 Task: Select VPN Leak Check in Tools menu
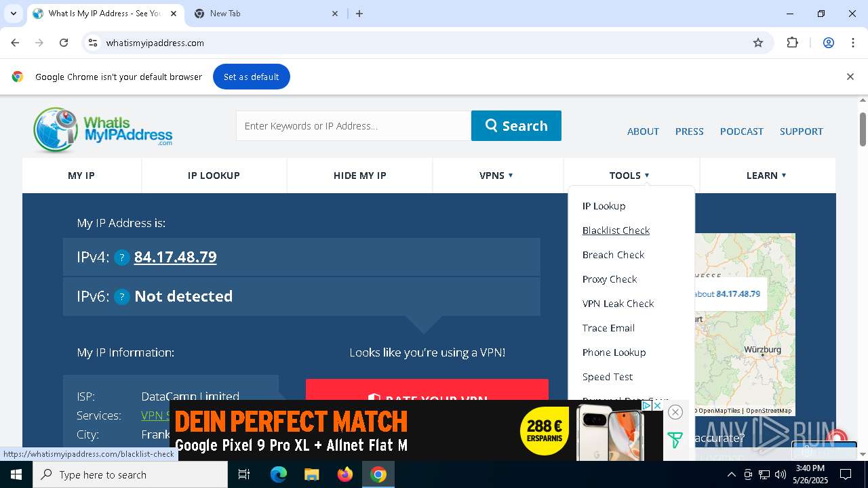point(618,304)
